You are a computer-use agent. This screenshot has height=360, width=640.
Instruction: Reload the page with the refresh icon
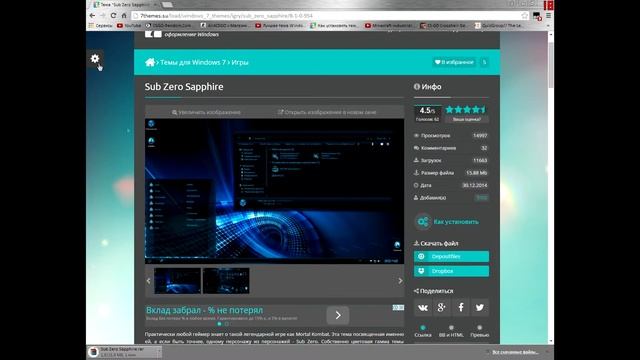coord(113,16)
